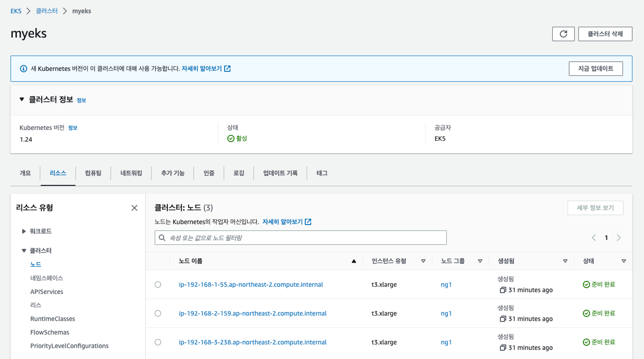Select radio button for ip-192-168-2-159 node
Viewport: 644px width, 359px height.
158,313
